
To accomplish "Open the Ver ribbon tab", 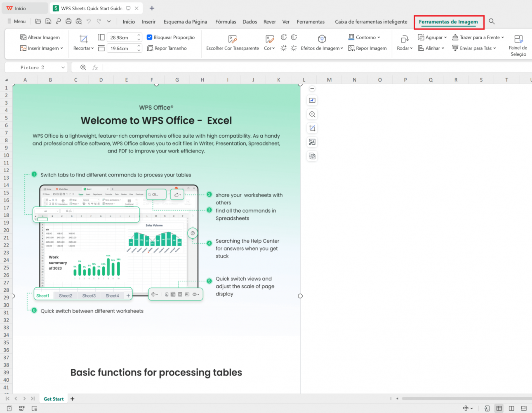I will click(286, 22).
